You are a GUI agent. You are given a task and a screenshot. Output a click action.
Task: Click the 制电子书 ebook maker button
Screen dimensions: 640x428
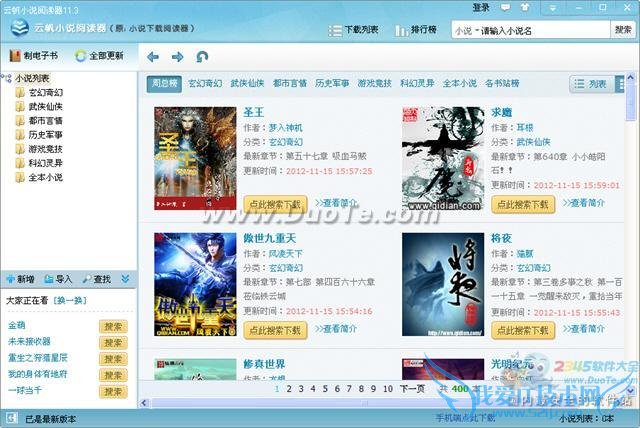click(34, 55)
